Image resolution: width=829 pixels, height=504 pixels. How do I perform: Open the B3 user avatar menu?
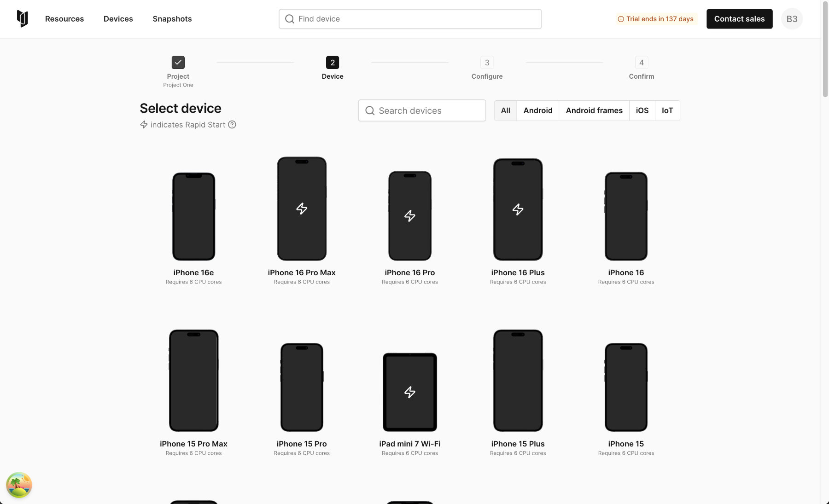792,19
